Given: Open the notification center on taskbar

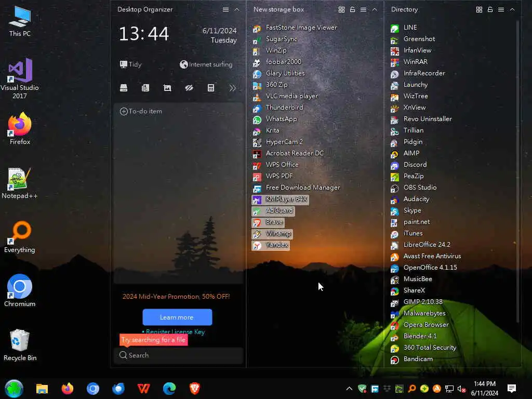Looking at the screenshot, I should [512, 389].
